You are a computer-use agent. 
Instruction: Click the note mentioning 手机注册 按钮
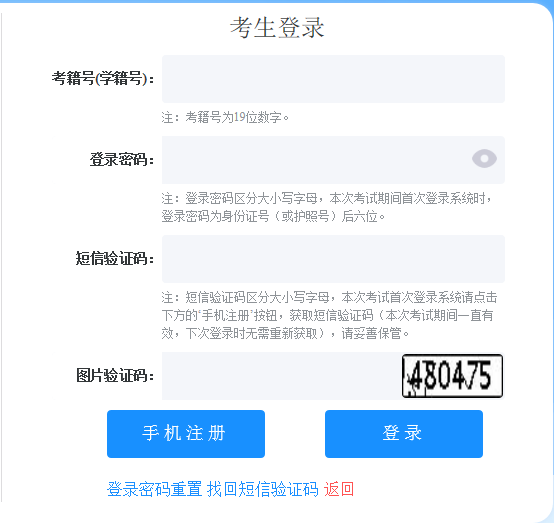(329, 315)
